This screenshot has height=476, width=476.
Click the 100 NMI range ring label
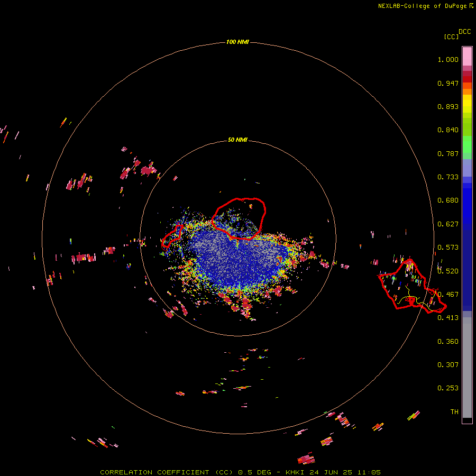point(237,42)
